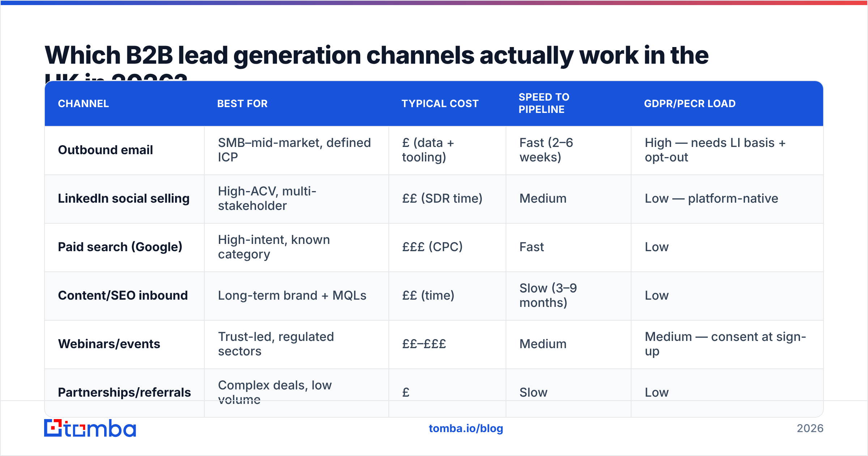Click 'Medium' speed in Webinars/events row

click(x=543, y=344)
